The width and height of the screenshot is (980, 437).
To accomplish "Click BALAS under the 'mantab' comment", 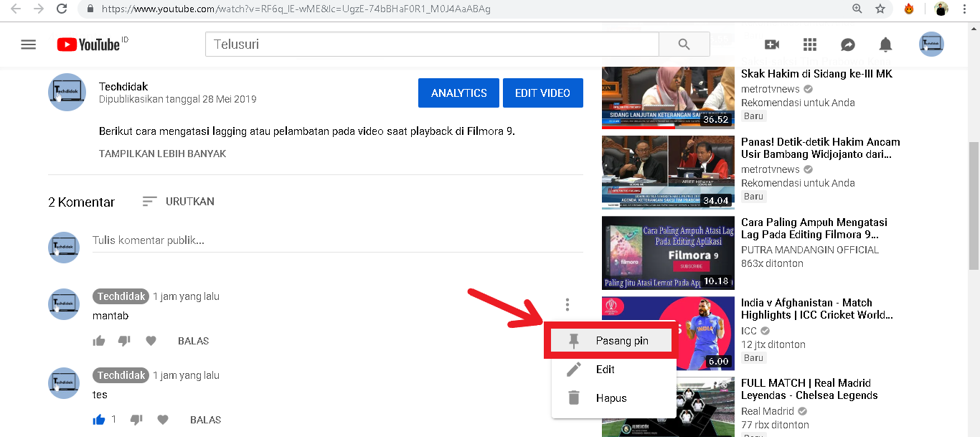I will (193, 341).
